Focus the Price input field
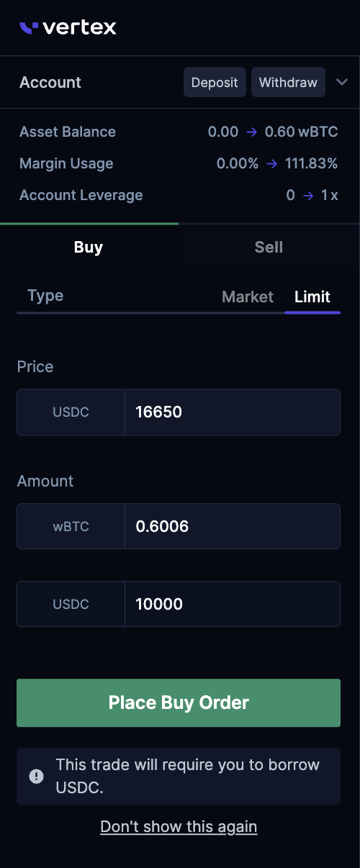 point(233,412)
